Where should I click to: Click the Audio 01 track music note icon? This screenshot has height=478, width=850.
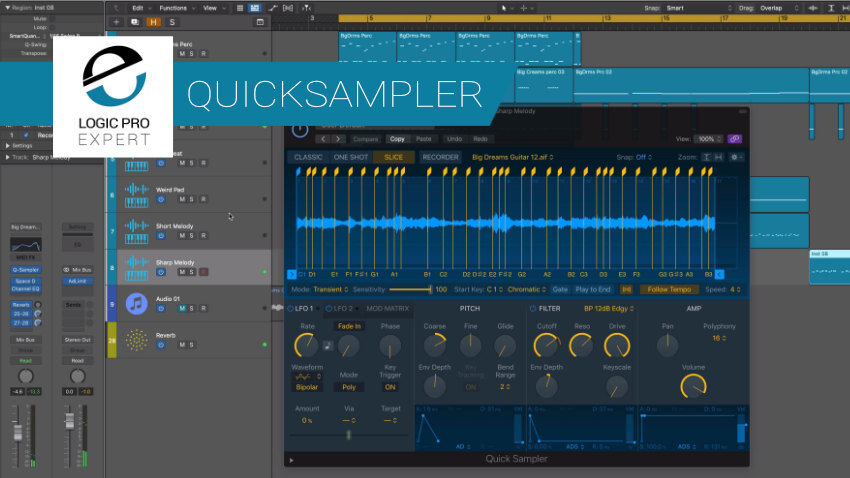pos(137,303)
